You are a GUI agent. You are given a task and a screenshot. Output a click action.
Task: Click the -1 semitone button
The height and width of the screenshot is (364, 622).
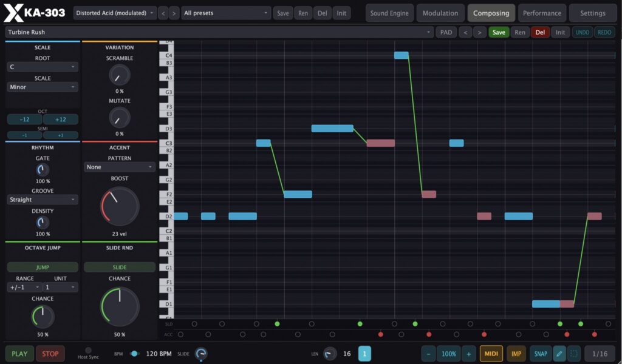pyautogui.click(x=24, y=135)
